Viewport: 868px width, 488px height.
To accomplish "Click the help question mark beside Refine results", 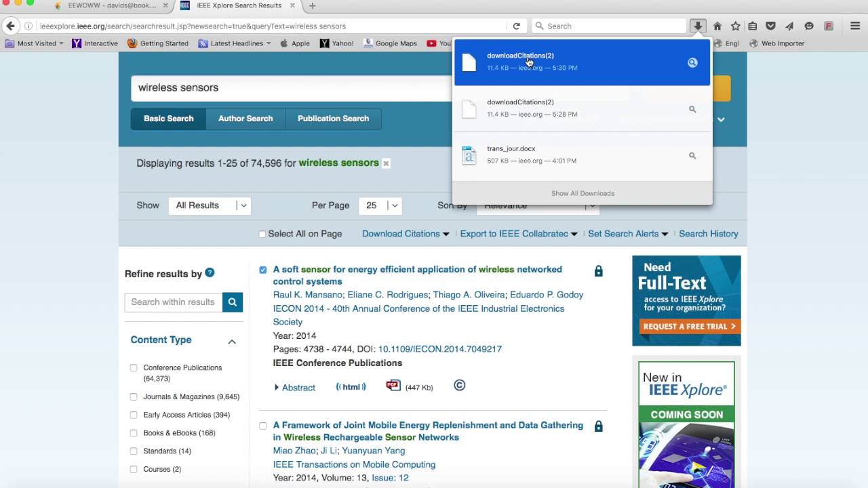I will click(210, 272).
